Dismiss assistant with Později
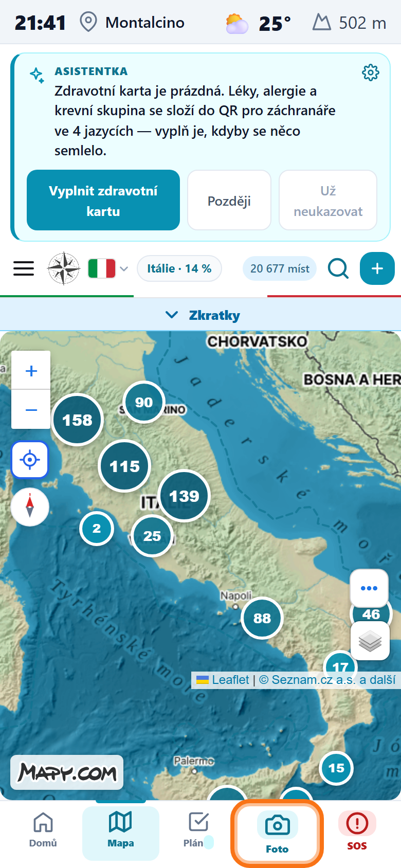The width and height of the screenshot is (401, 868). [229, 200]
